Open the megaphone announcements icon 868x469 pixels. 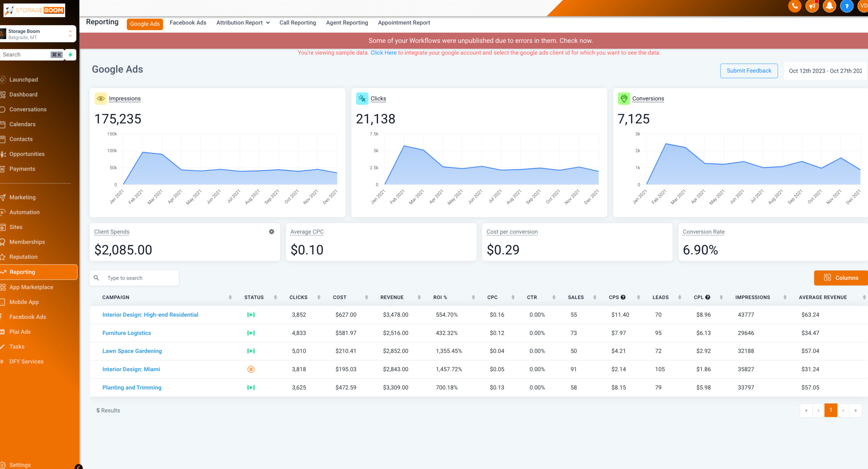pyautogui.click(x=812, y=6)
